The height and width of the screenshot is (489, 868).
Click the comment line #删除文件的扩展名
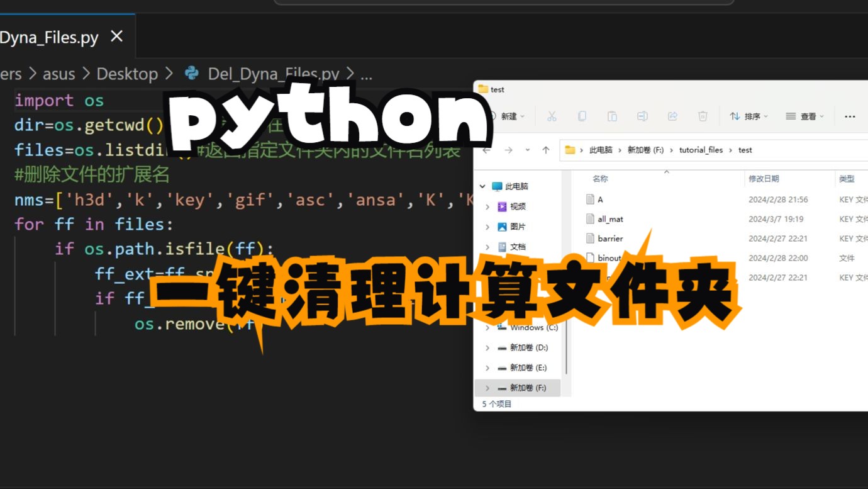pyautogui.click(x=92, y=174)
